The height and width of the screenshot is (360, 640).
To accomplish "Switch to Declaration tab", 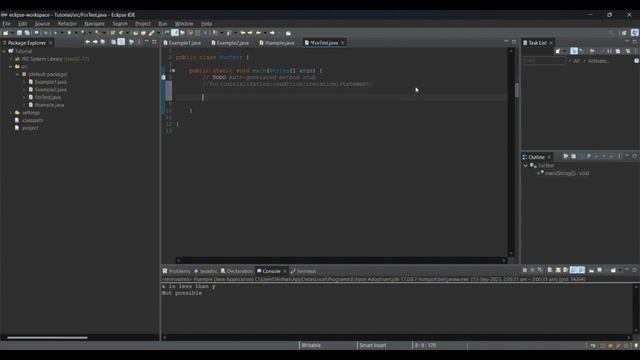I will pos(237,271).
